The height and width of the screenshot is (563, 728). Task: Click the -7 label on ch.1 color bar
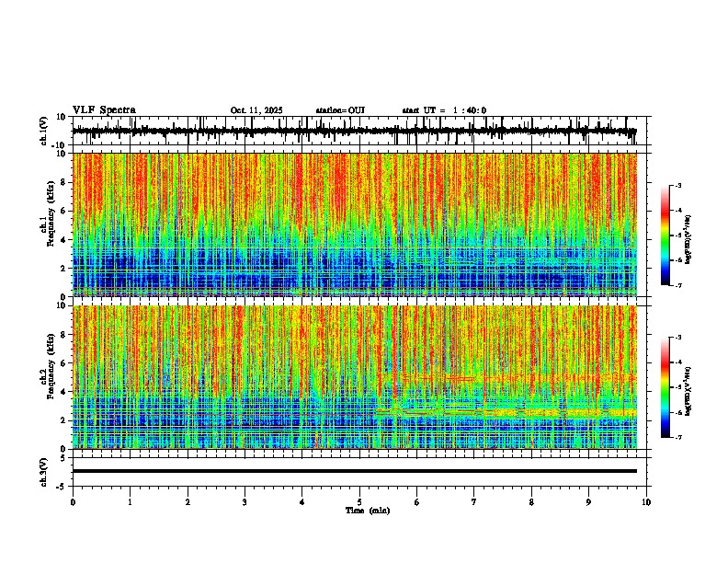click(678, 285)
